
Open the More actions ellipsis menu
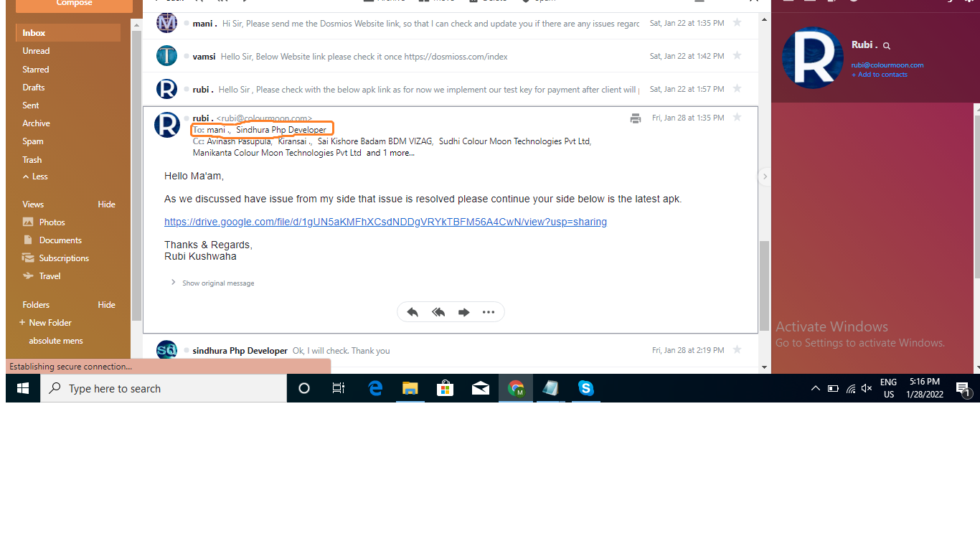pos(489,312)
